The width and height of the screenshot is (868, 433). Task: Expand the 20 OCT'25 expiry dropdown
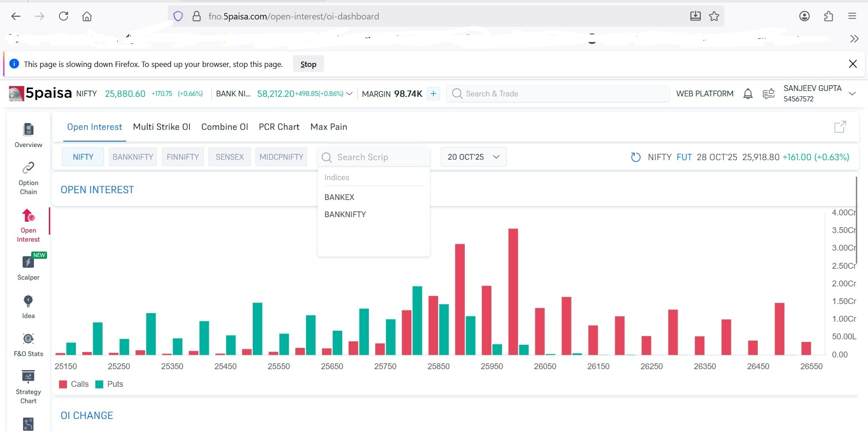click(x=473, y=157)
